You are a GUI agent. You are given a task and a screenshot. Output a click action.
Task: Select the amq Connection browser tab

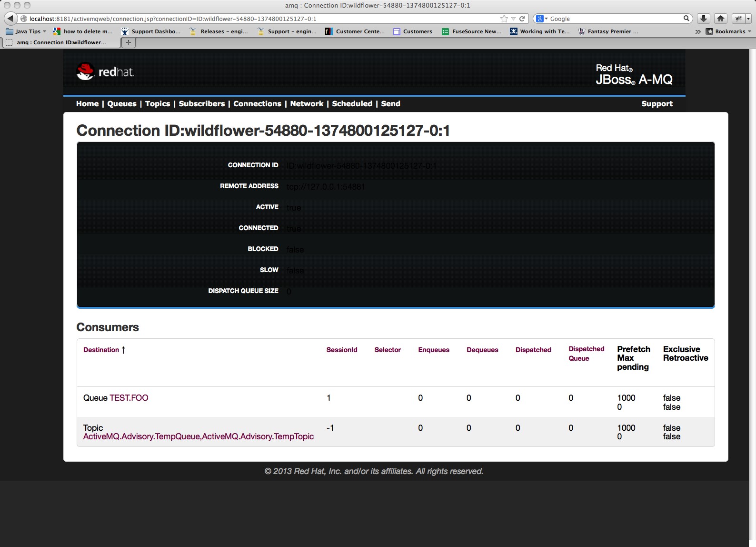pyautogui.click(x=61, y=42)
